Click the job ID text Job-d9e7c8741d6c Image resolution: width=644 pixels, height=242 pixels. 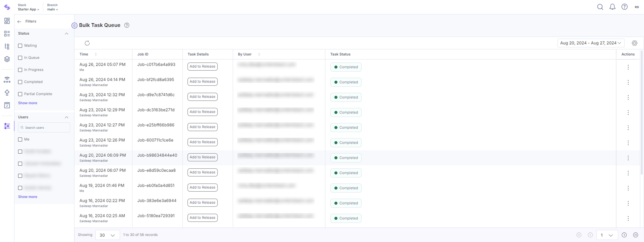pos(156,95)
